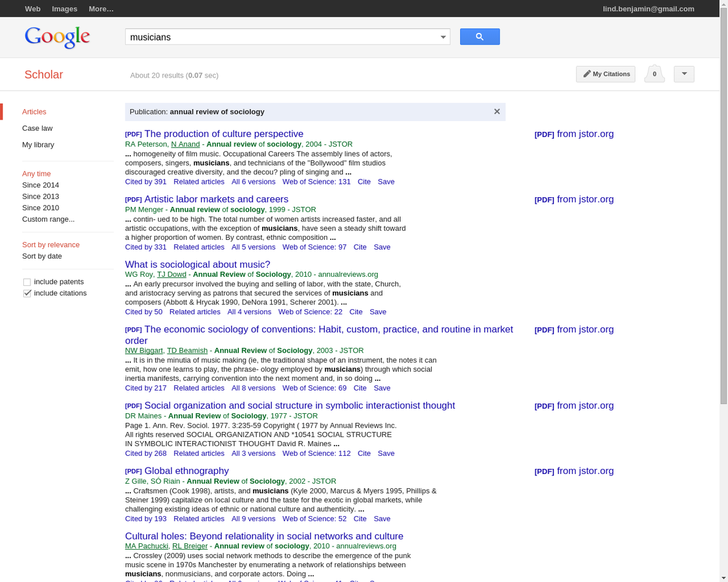Open the Google logo homepage link
The image size is (728, 582).
[57, 37]
